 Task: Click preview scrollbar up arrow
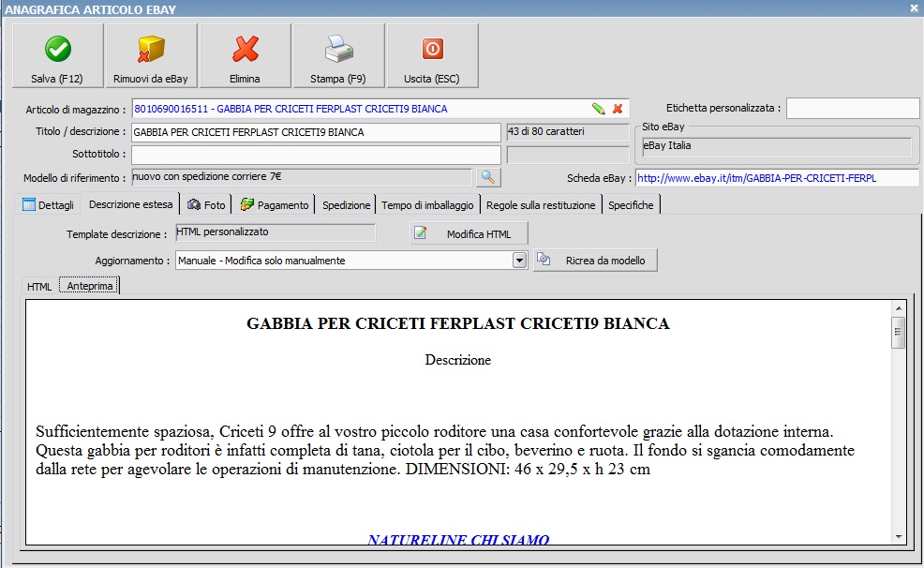pos(898,308)
